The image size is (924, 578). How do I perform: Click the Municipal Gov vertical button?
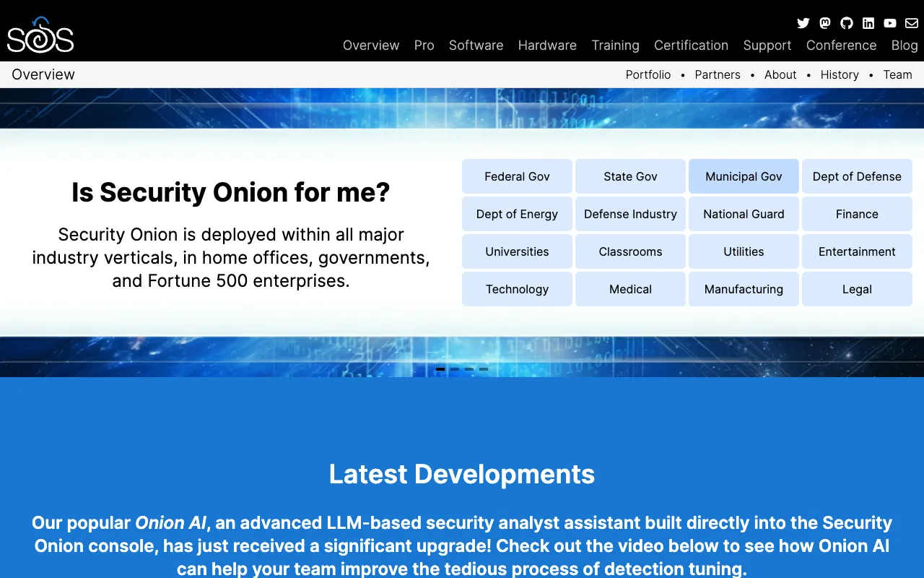click(744, 176)
